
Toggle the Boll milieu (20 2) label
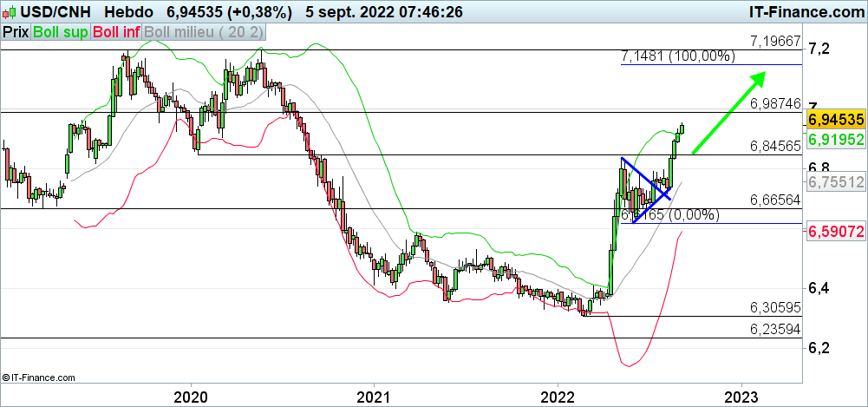point(205,31)
